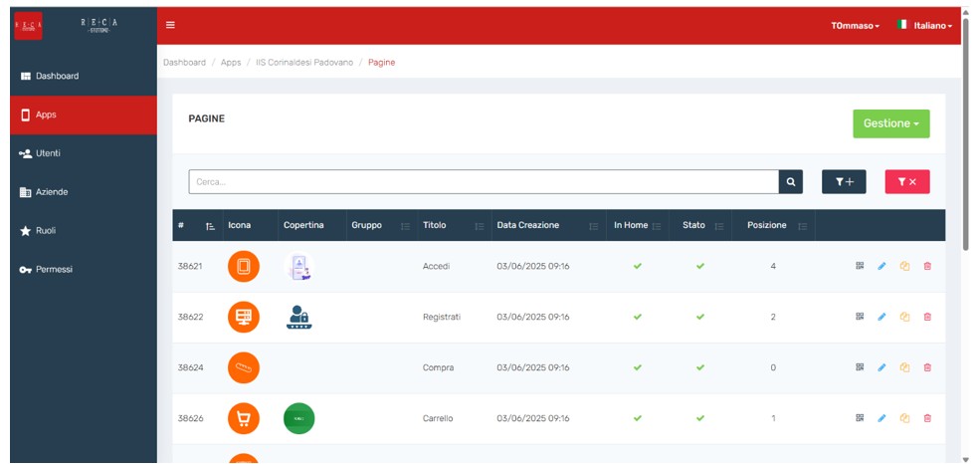The image size is (980, 464).
Task: Toggle In Home checkmark for Registrati
Action: point(638,317)
